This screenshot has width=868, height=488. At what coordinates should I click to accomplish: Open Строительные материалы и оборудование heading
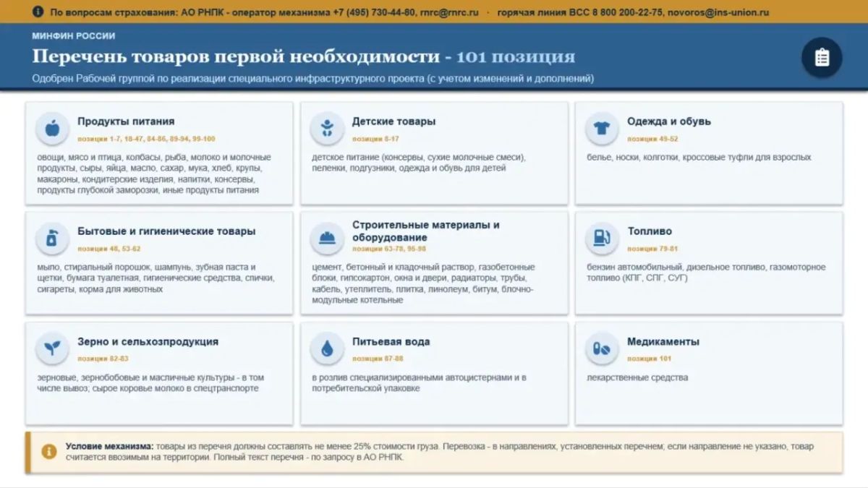[x=425, y=231]
